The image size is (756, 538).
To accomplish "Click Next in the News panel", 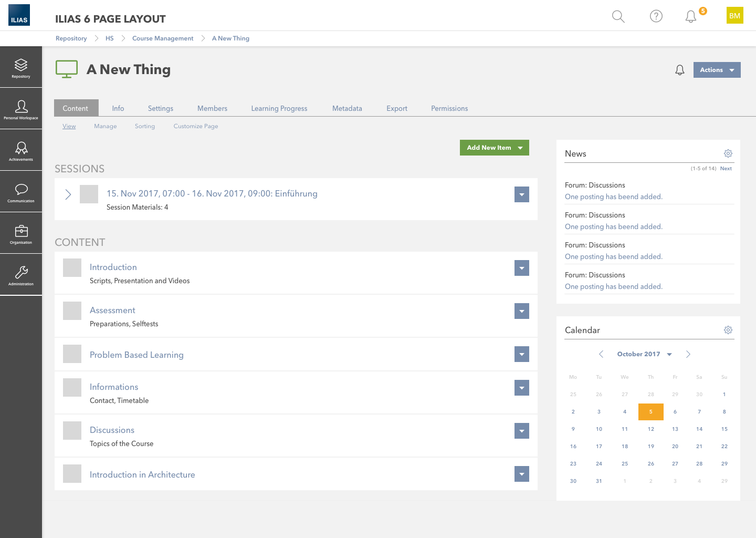I will click(x=726, y=169).
